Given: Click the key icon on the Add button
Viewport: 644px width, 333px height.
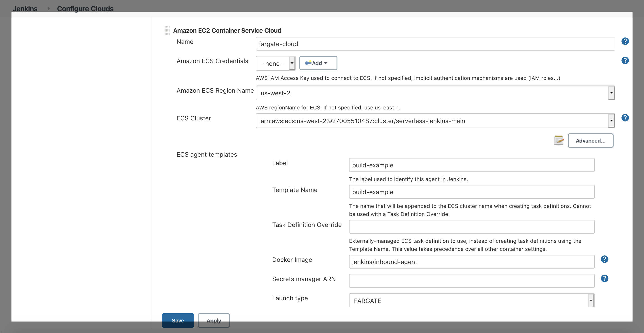Looking at the screenshot, I should [309, 63].
